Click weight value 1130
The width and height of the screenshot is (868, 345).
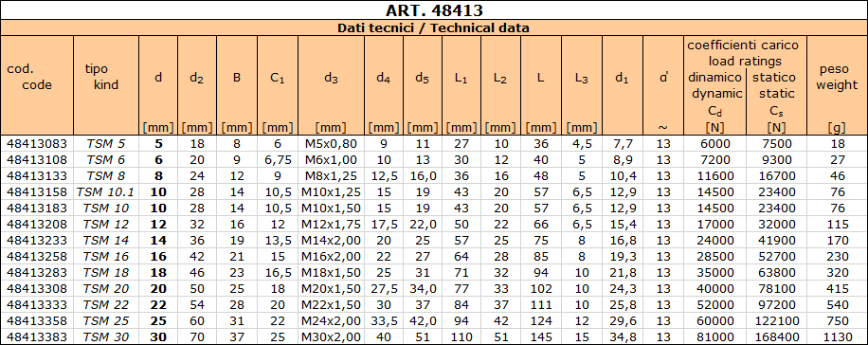point(838,336)
